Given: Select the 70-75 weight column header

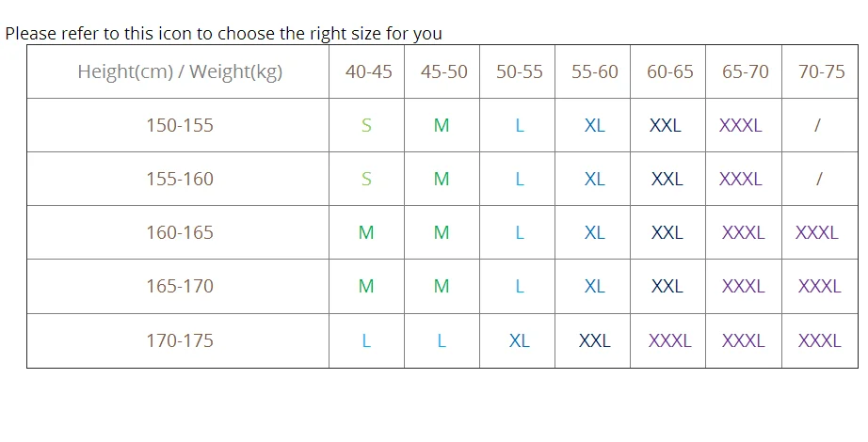Looking at the screenshot, I should point(822,71).
